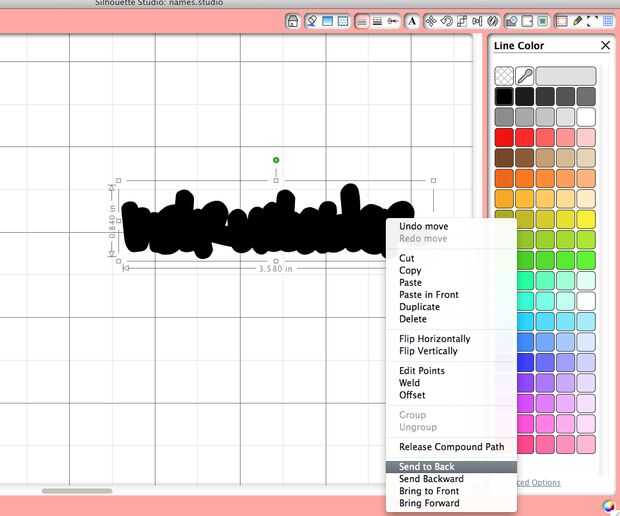Open the Cut Style pencil icon
The image size is (620, 516).
(x=577, y=21)
